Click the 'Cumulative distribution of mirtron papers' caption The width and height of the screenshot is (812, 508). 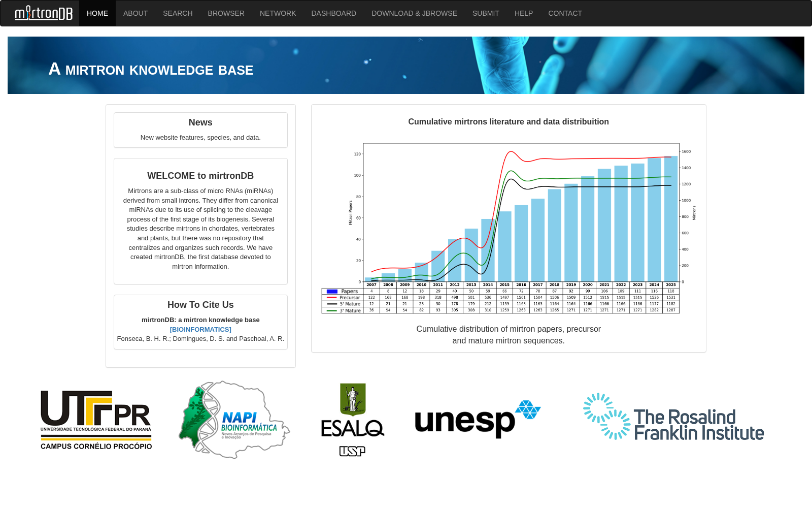(509, 335)
